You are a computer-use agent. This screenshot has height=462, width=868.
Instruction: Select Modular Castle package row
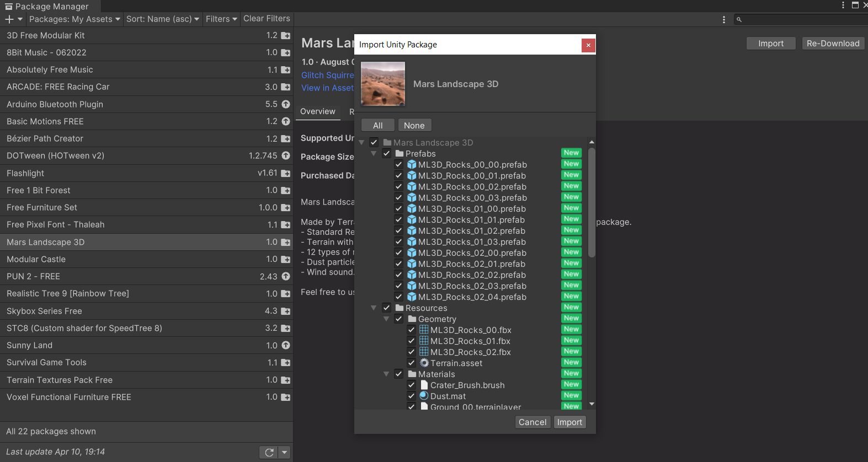tap(146, 259)
